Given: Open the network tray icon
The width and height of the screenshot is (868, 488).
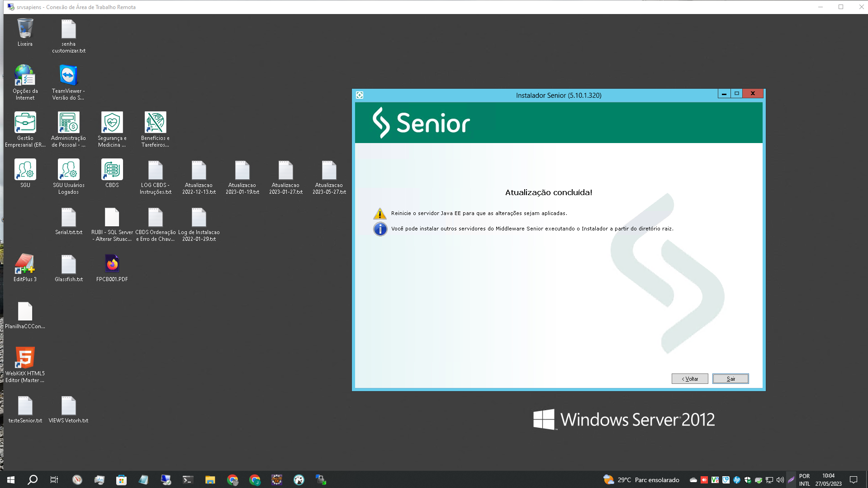Looking at the screenshot, I should 769,480.
